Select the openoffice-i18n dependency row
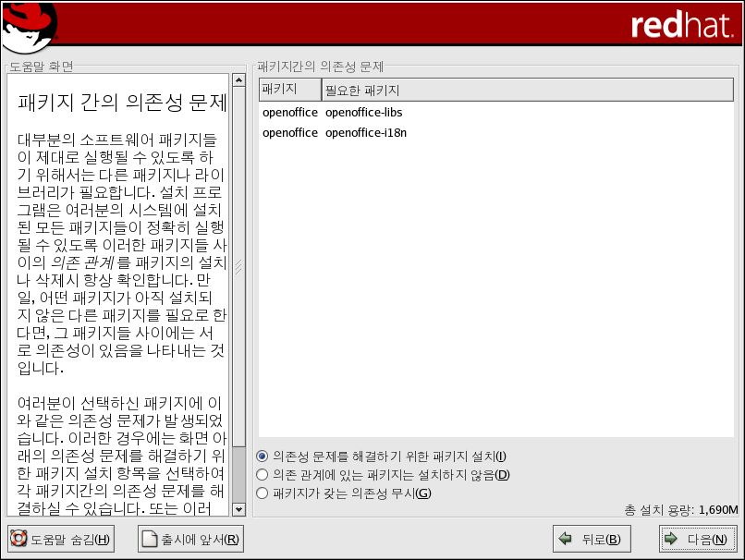Viewport: 745px width, 560px height. coord(365,132)
